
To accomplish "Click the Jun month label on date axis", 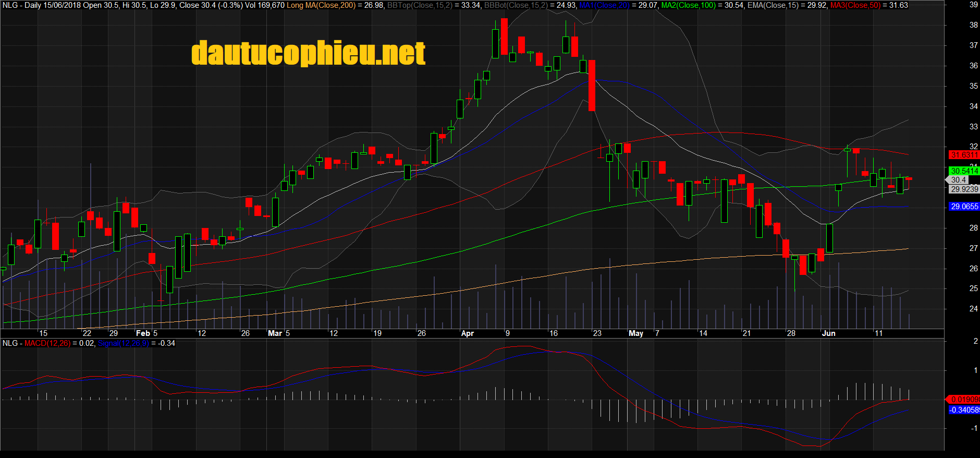I will [828, 333].
